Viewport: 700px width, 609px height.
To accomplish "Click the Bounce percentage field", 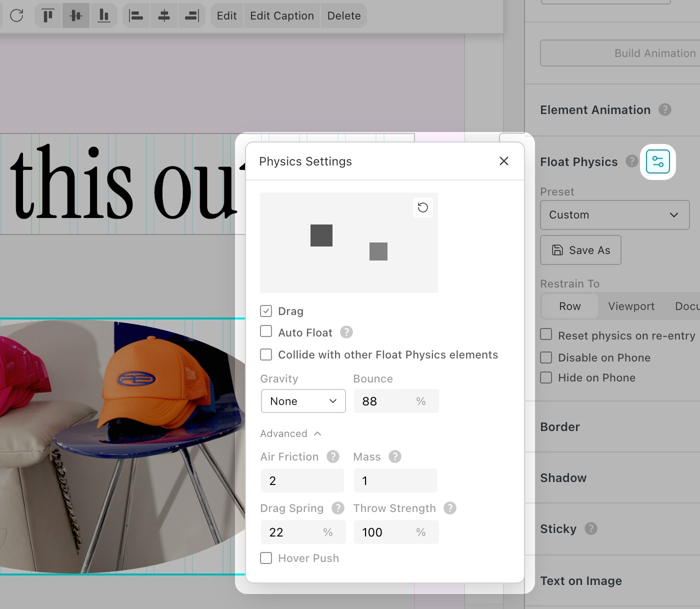I will point(396,401).
